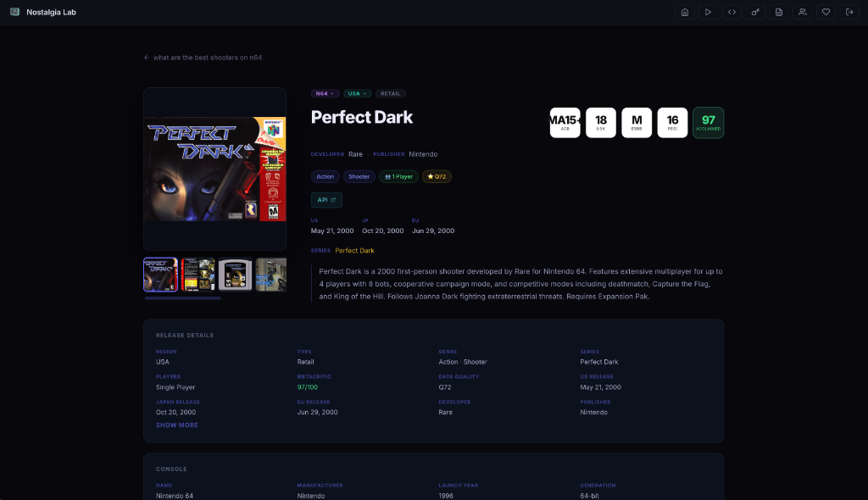Viewport: 868px width, 500px height.
Task: Select the fourth partially visible screenshot thumbnail
Action: point(271,274)
